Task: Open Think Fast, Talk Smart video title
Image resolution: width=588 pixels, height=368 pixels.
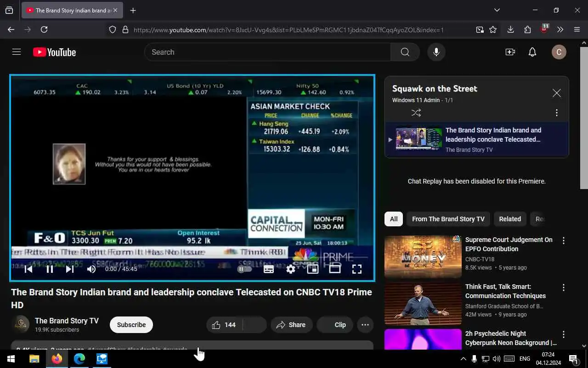Action: tap(505, 291)
